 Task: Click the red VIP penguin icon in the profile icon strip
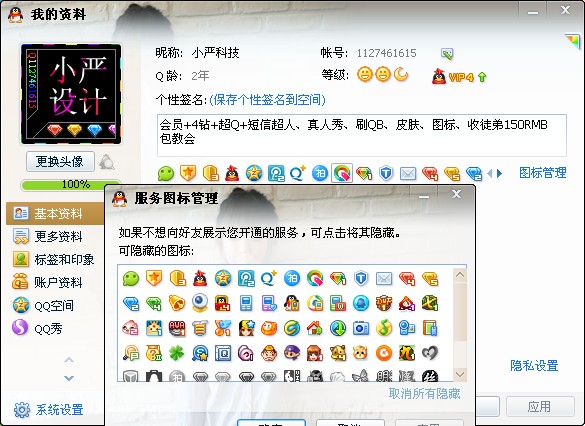tap(232, 173)
